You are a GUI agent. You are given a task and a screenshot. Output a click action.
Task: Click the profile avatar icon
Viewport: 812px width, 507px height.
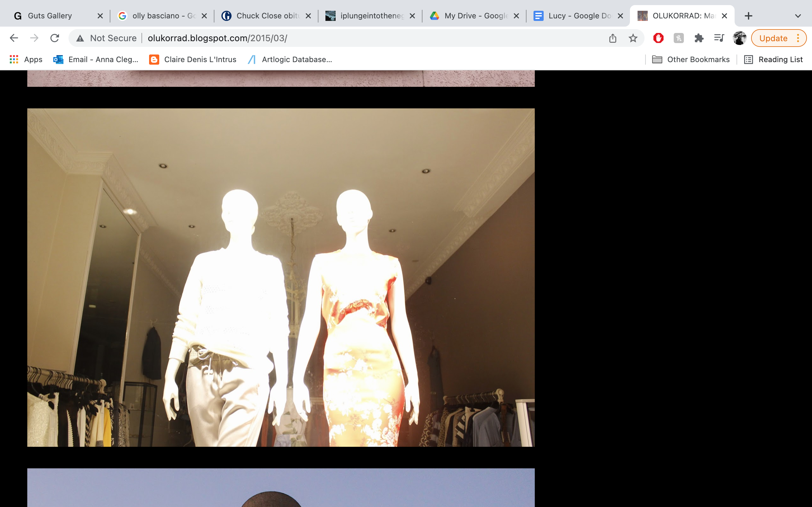739,38
